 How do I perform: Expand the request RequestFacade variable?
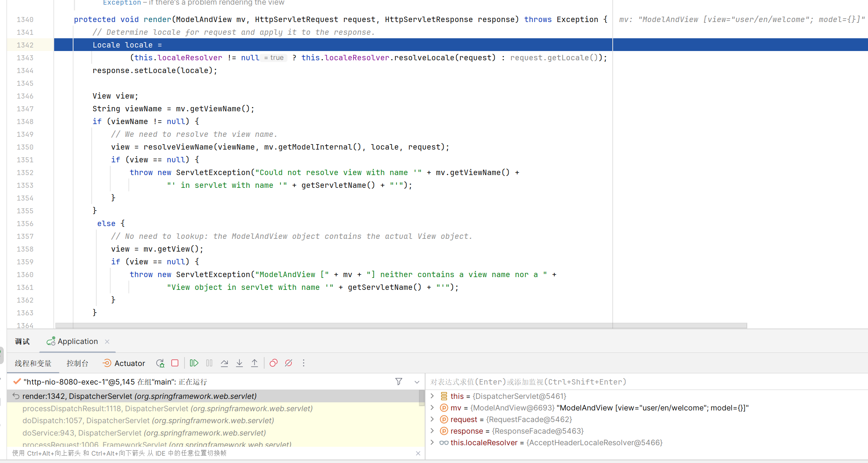[x=432, y=419]
